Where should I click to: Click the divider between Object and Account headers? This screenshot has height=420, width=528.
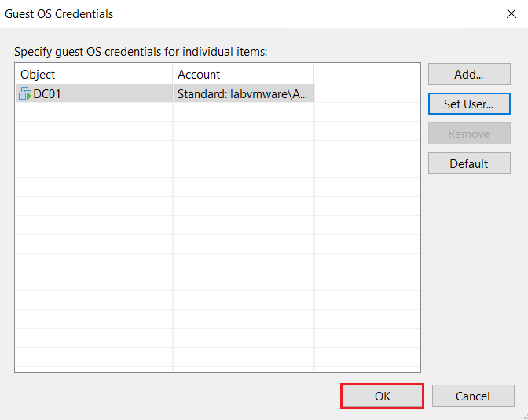tap(173, 75)
